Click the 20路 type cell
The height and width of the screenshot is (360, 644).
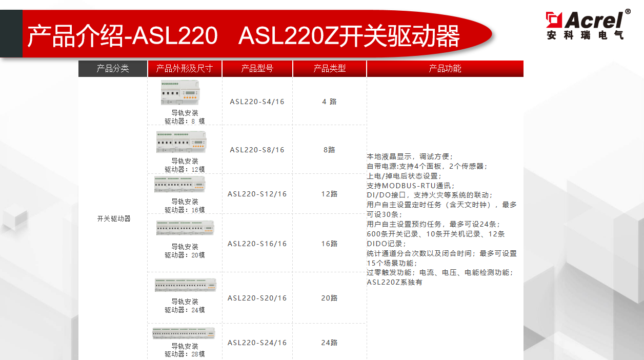(329, 298)
